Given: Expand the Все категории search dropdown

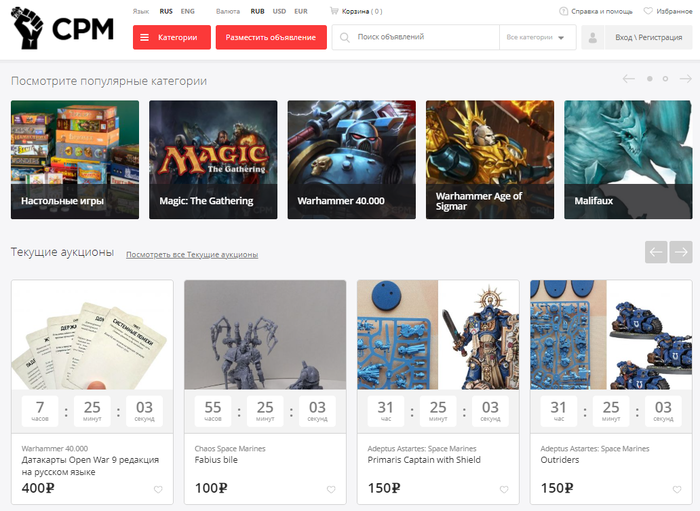Looking at the screenshot, I should pos(538,37).
